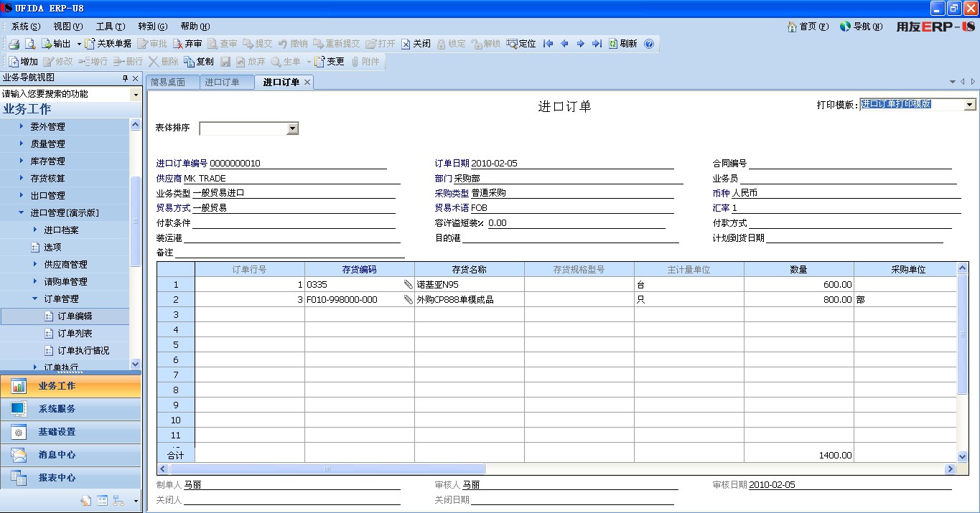Click the paperclip icon beside code 0335

408,285
